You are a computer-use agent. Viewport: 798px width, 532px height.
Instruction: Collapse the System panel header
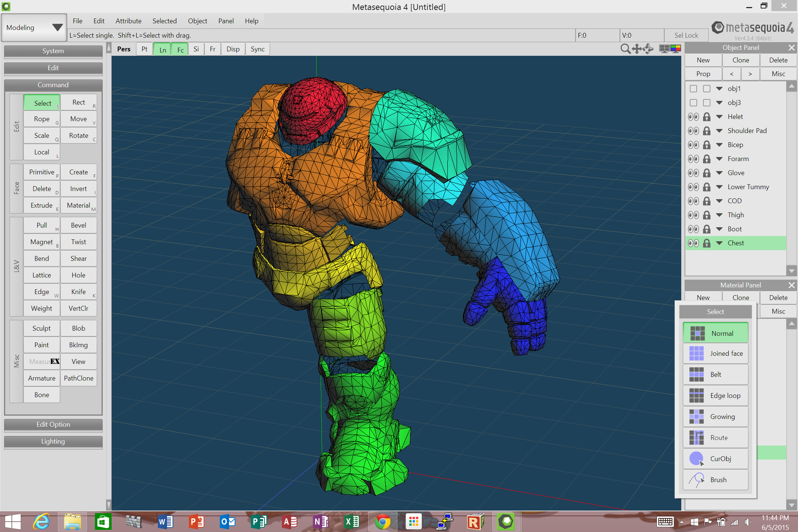(x=53, y=51)
